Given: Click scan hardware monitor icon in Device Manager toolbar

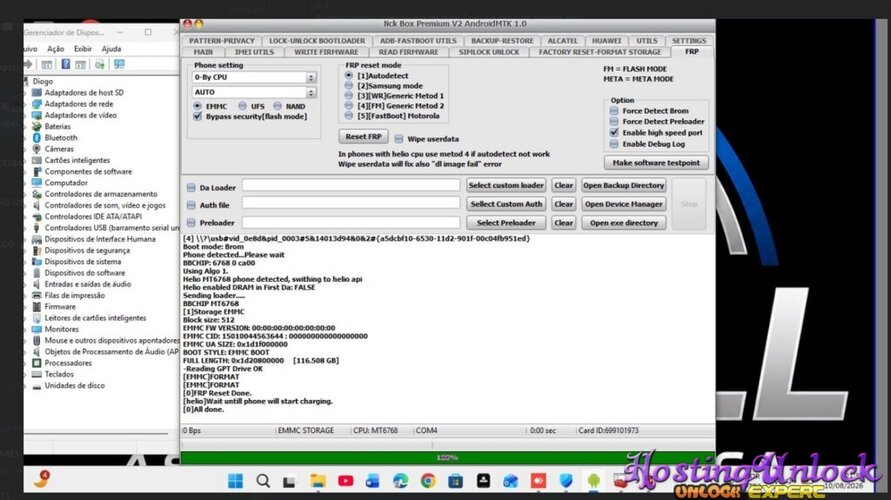Looking at the screenshot, I should coord(119,64).
